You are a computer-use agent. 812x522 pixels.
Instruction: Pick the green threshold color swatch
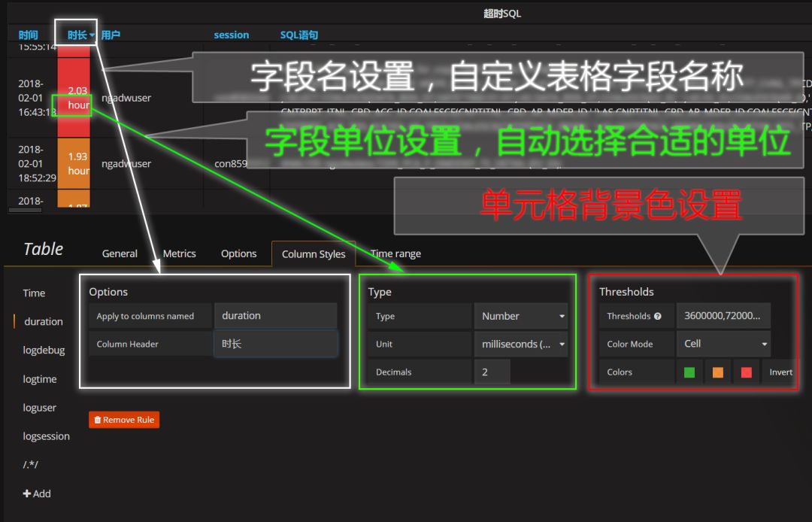tap(689, 372)
